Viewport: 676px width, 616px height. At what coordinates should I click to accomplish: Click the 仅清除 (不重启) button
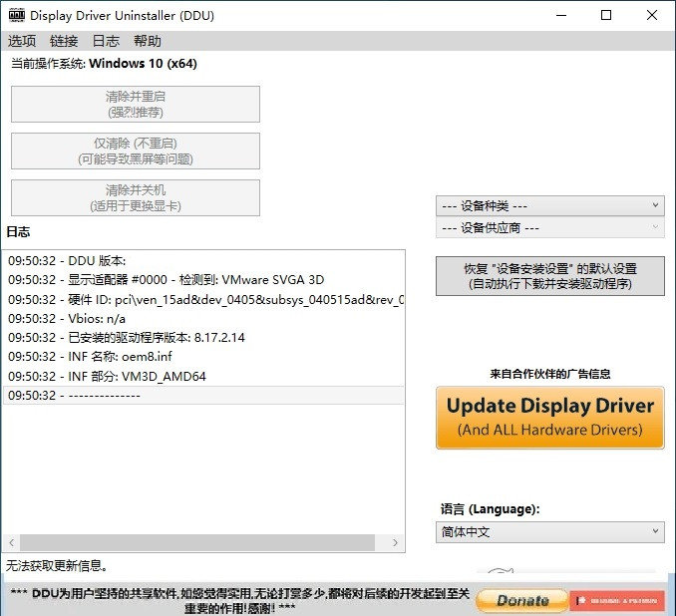(136, 151)
